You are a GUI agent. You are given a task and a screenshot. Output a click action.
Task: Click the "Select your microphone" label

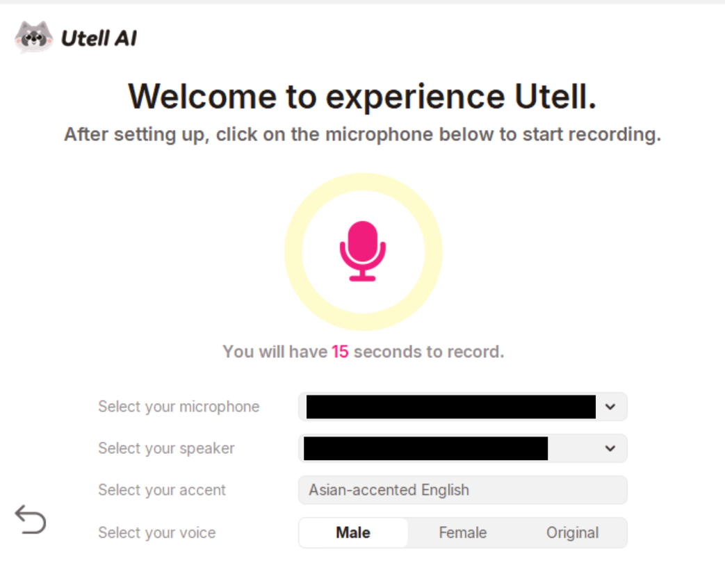tap(179, 407)
